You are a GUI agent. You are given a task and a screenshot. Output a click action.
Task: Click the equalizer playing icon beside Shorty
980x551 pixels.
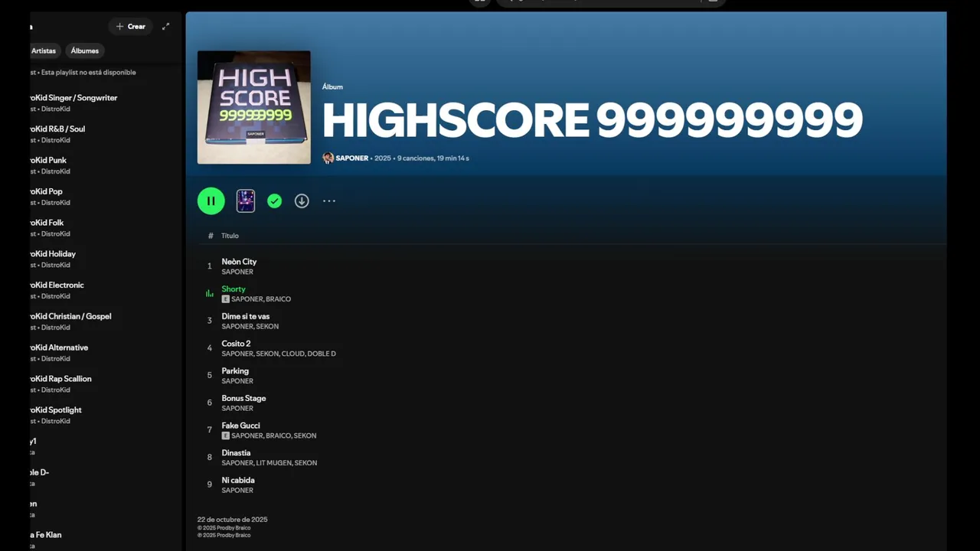point(209,293)
